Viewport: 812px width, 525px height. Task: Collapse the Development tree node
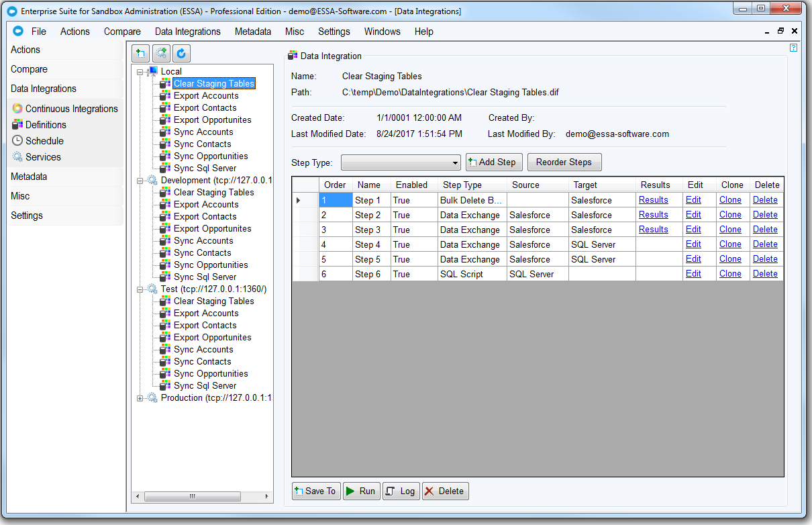click(140, 180)
